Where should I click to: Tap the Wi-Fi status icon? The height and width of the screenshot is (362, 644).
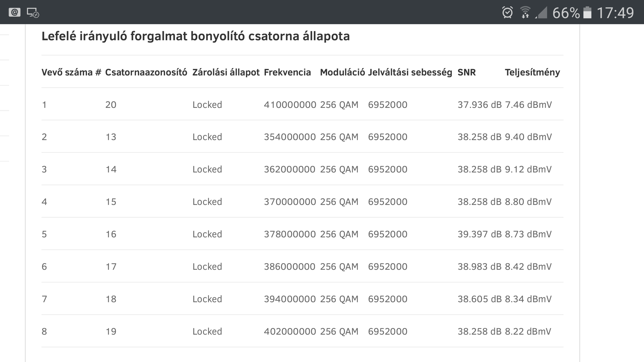pyautogui.click(x=525, y=13)
